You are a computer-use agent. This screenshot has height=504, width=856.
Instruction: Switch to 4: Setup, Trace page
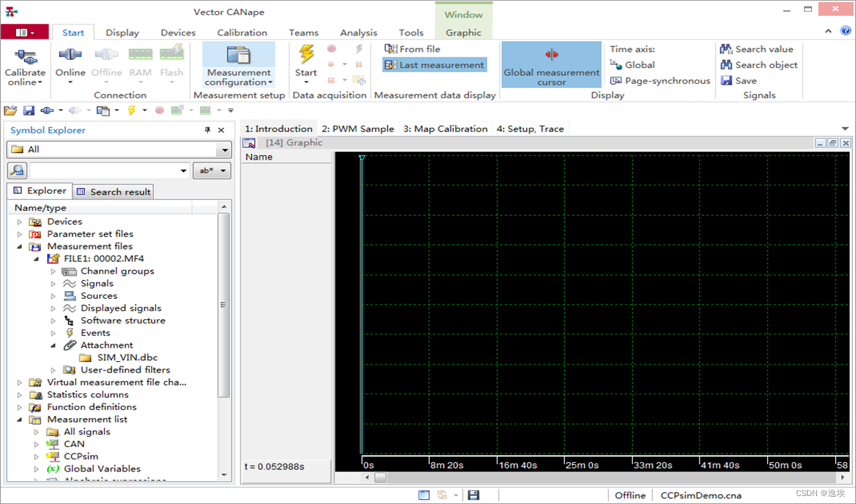(530, 129)
